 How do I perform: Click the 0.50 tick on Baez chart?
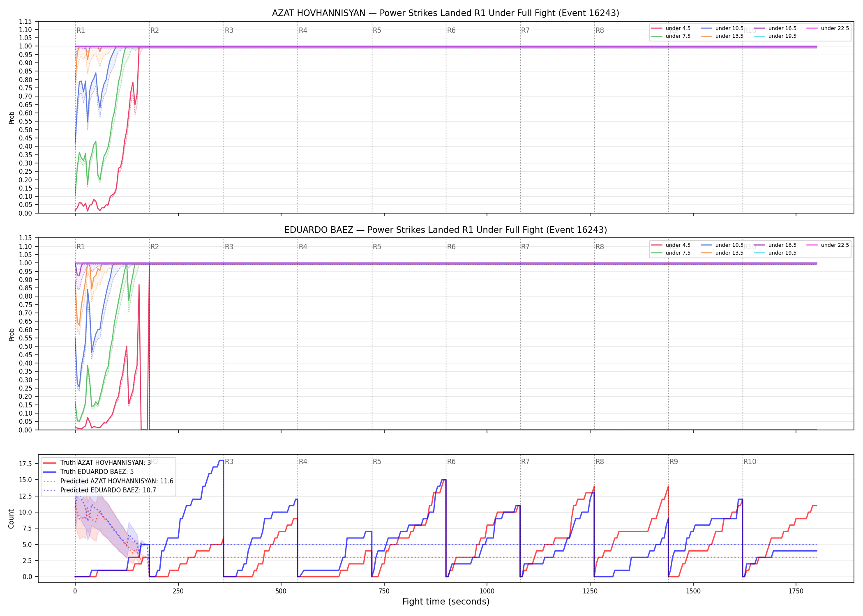(25, 346)
